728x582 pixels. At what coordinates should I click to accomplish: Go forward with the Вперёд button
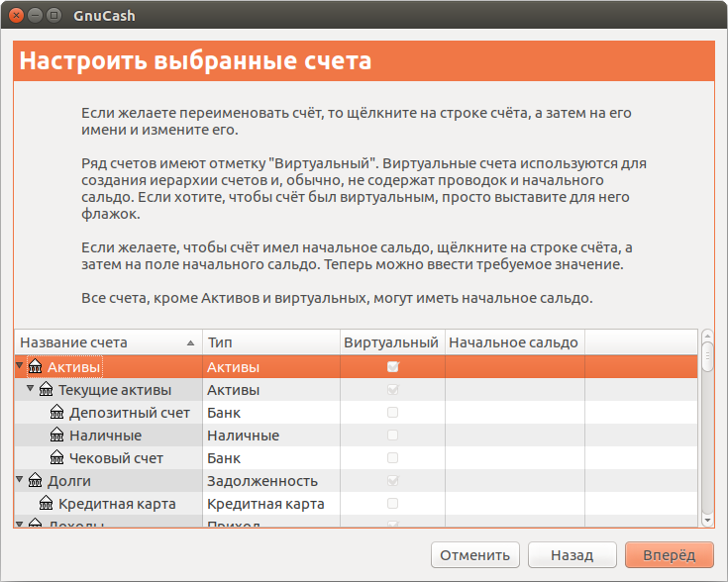(x=669, y=555)
